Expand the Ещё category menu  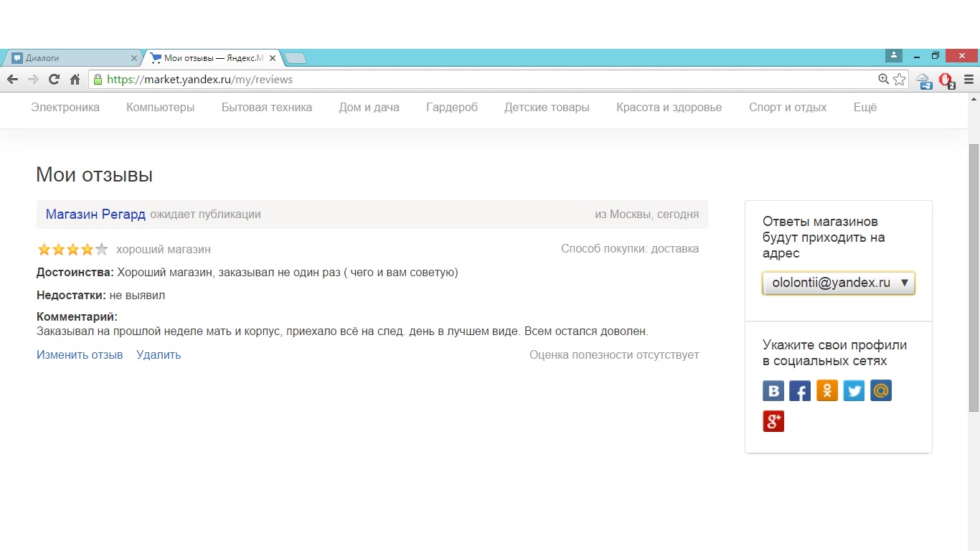click(x=865, y=108)
